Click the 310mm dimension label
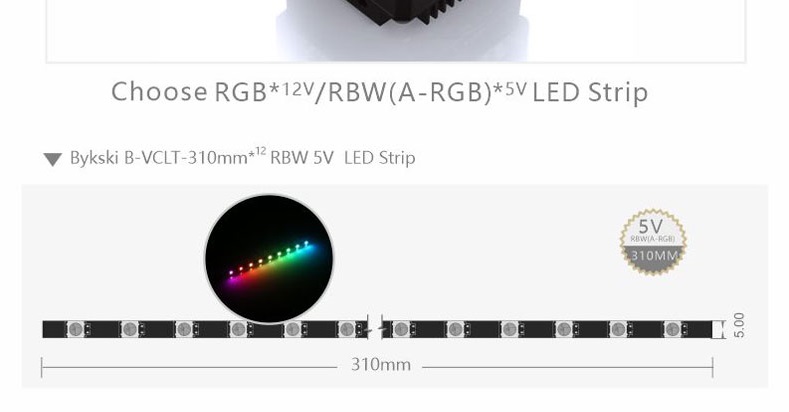The width and height of the screenshot is (789, 412). 380,364
